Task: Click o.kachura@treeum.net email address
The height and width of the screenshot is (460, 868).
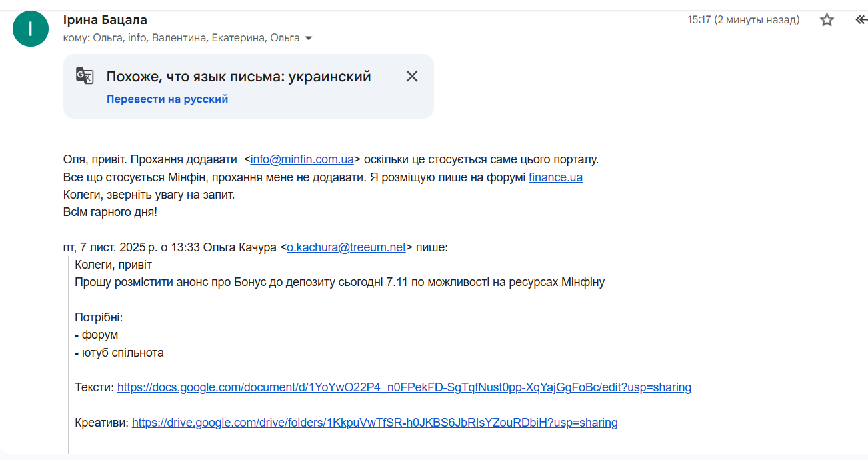Action: pyautogui.click(x=346, y=247)
